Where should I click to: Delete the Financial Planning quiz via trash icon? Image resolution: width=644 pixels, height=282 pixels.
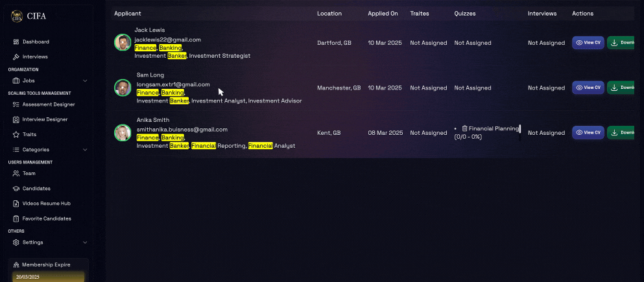tap(464, 129)
